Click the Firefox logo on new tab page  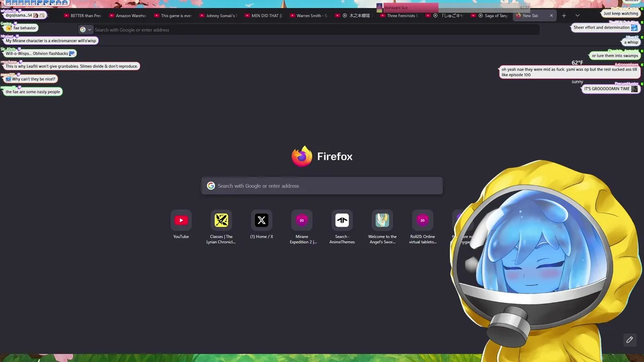click(x=302, y=156)
